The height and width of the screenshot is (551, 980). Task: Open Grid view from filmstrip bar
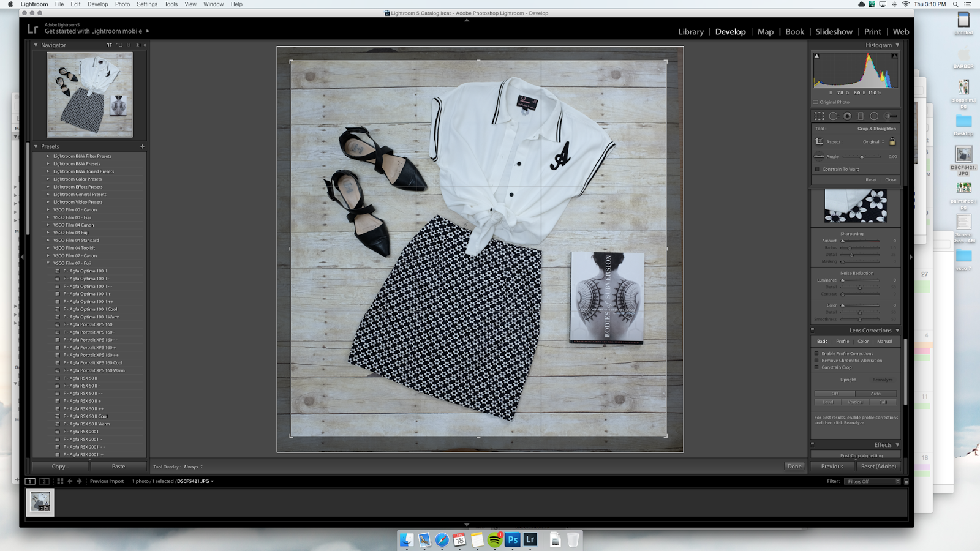tap(60, 481)
